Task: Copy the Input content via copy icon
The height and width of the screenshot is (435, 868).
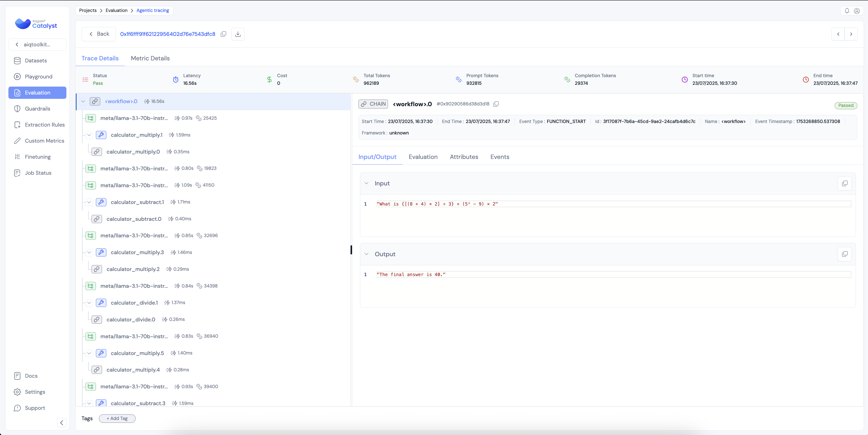Action: coord(844,183)
